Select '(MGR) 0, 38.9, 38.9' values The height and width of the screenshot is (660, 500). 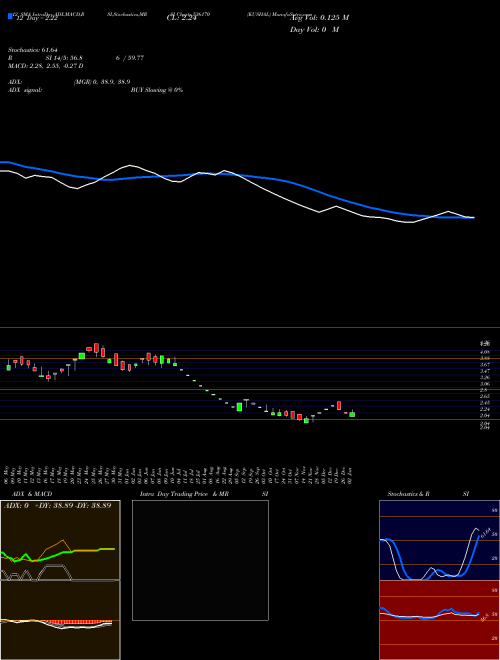pyautogui.click(x=102, y=82)
